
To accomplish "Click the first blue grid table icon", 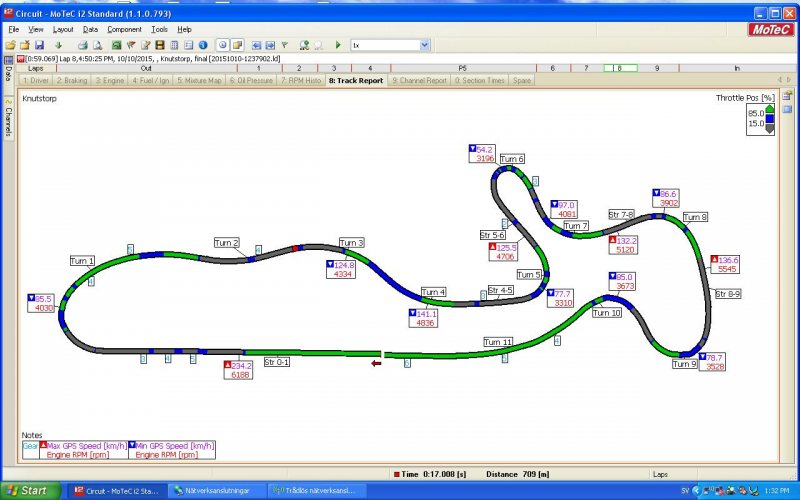I will click(174, 45).
